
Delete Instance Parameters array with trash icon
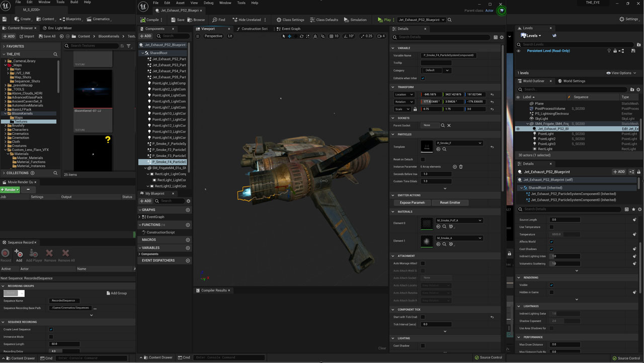[461, 167]
